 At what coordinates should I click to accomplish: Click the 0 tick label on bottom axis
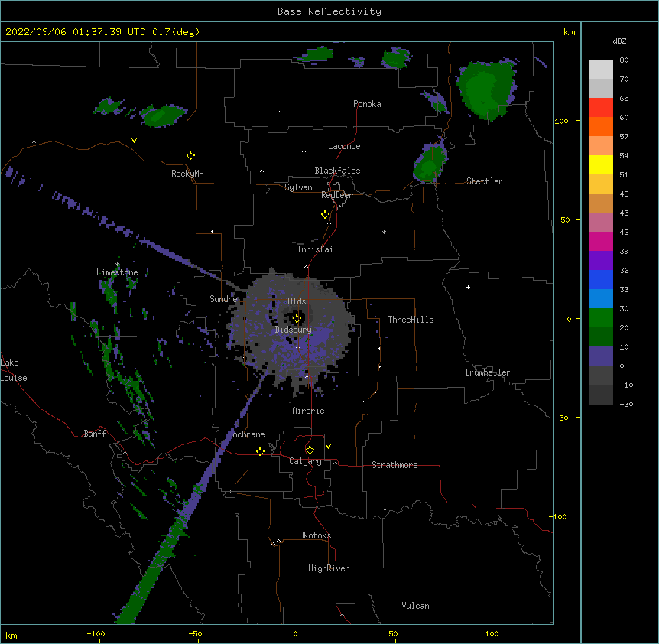point(295,634)
